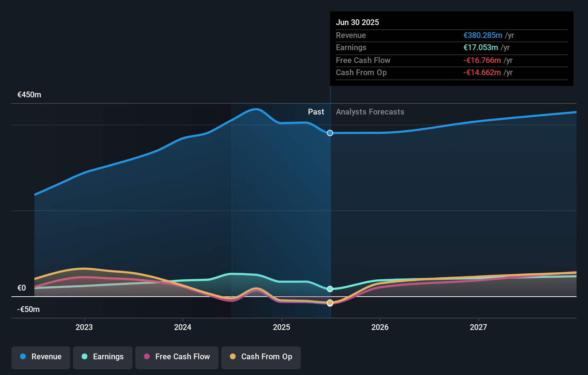This screenshot has width=588, height=375.
Task: Toggle the Revenue series visibility
Action: 40,357
